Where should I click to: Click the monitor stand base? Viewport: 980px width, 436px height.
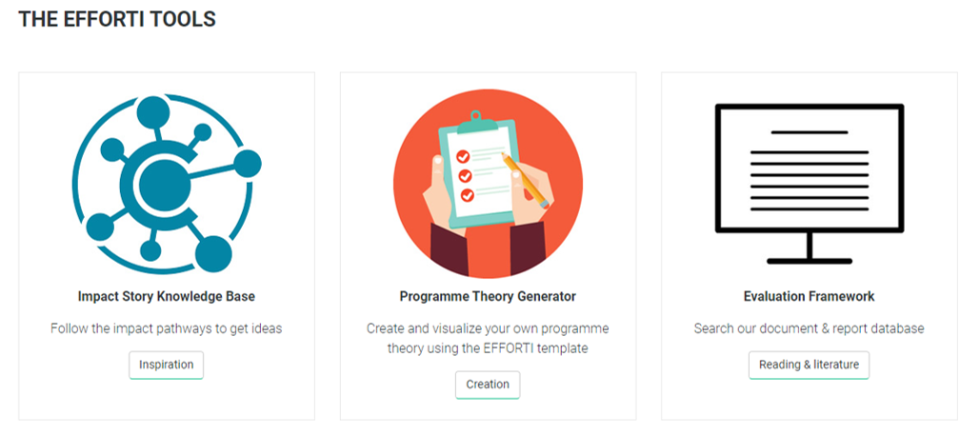(x=810, y=261)
